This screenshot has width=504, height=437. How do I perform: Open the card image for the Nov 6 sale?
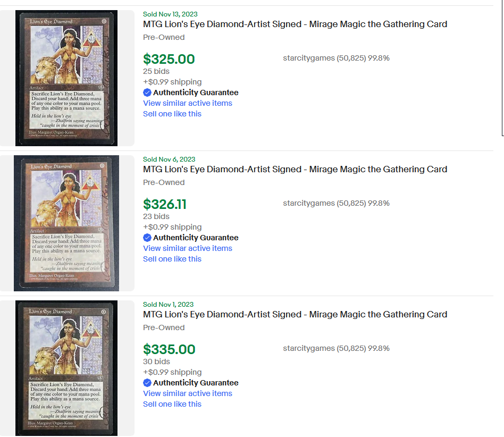66,223
